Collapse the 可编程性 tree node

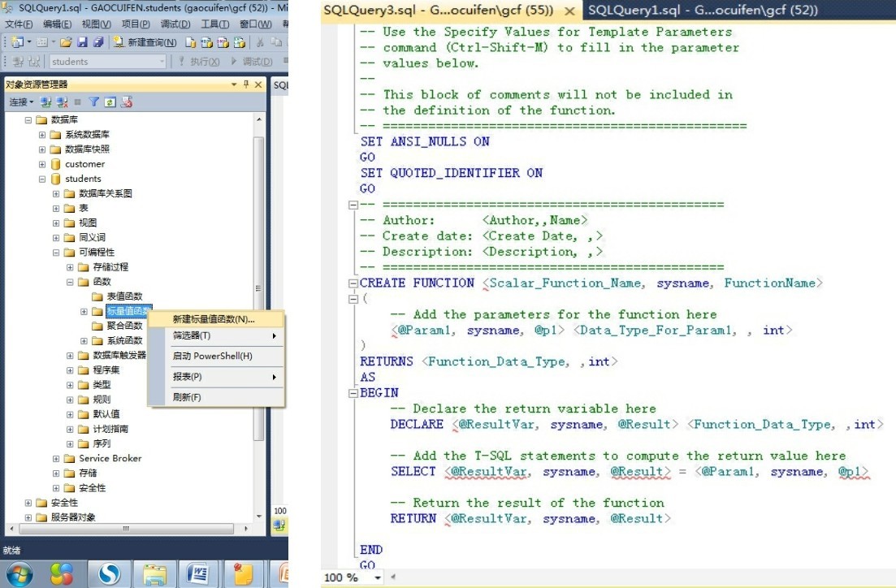(x=56, y=253)
